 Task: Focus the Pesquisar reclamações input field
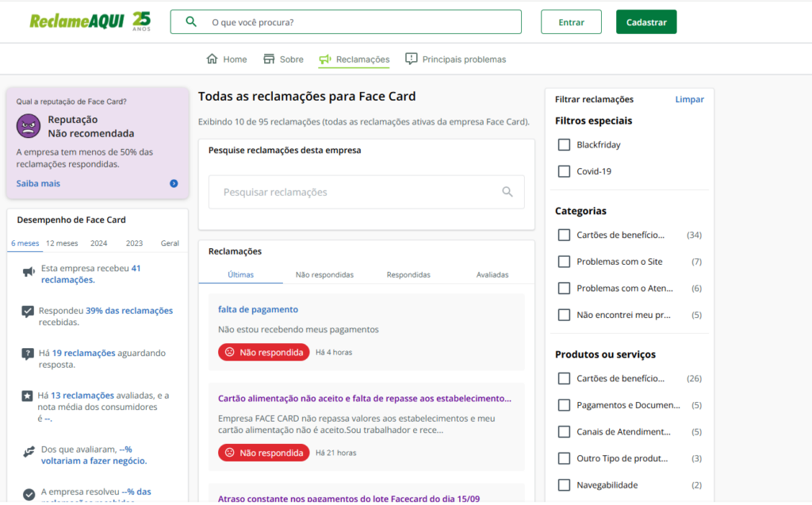click(366, 192)
